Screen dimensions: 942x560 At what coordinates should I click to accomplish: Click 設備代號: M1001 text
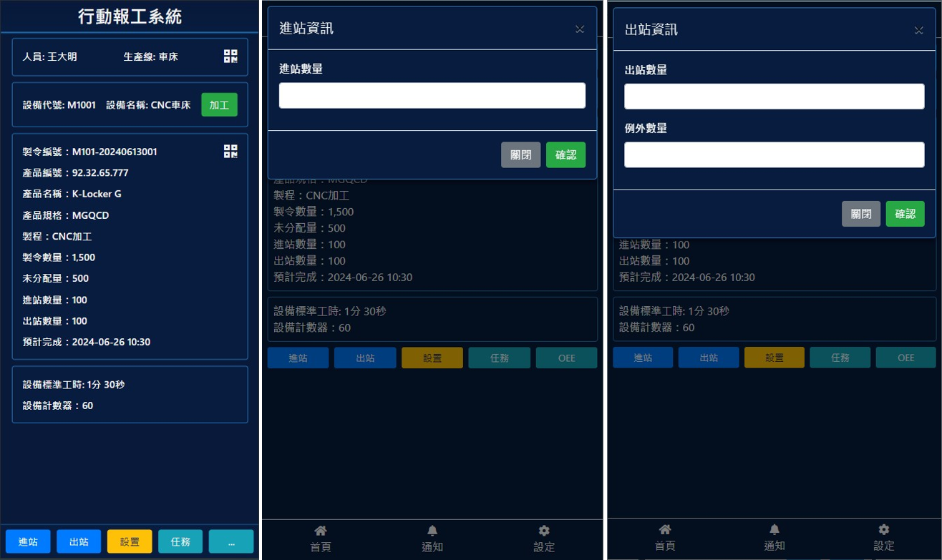click(59, 105)
